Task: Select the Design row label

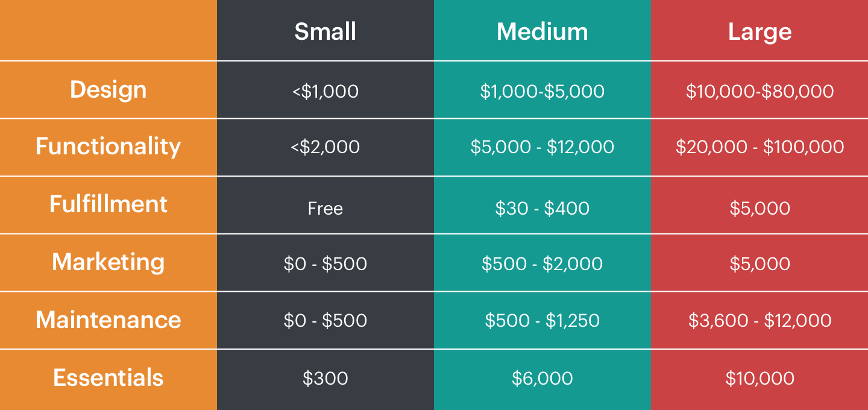Action: click(x=108, y=90)
